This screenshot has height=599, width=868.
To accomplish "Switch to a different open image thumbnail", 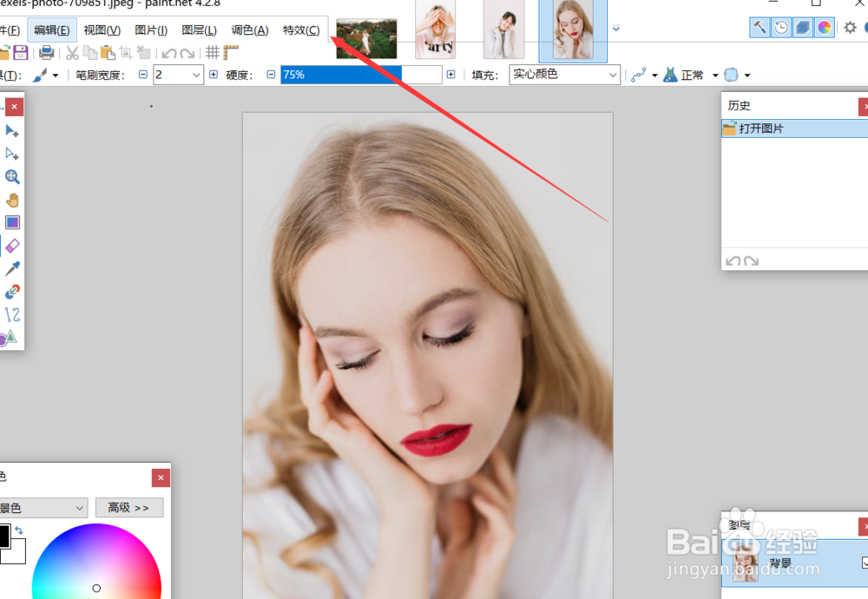I will coord(435,29).
